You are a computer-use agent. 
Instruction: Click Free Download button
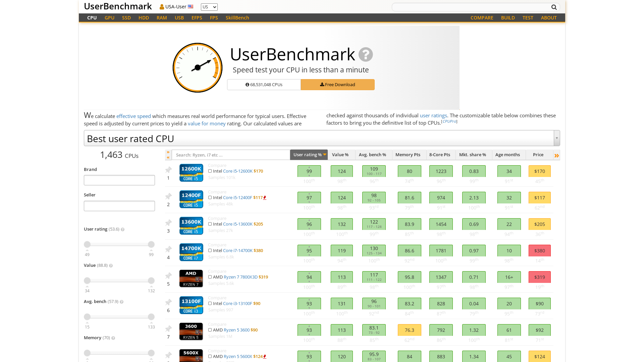point(337,84)
